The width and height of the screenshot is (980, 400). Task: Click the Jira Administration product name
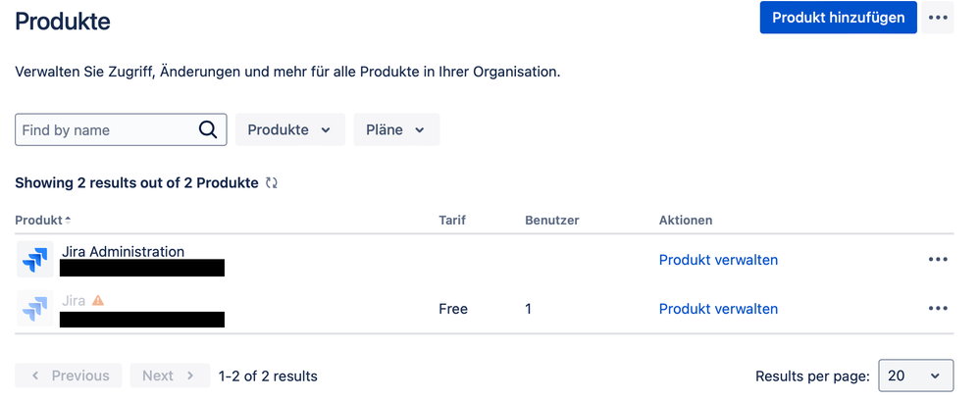[x=124, y=251]
